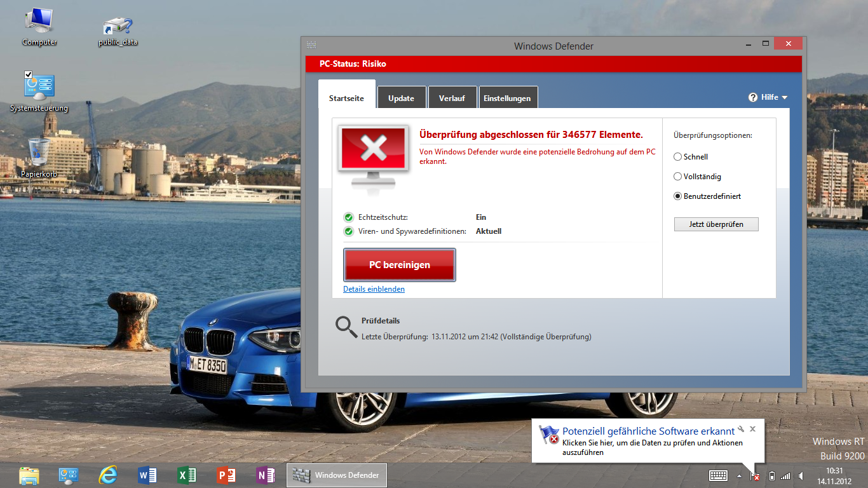Show hidden tray icons arrow

739,475
